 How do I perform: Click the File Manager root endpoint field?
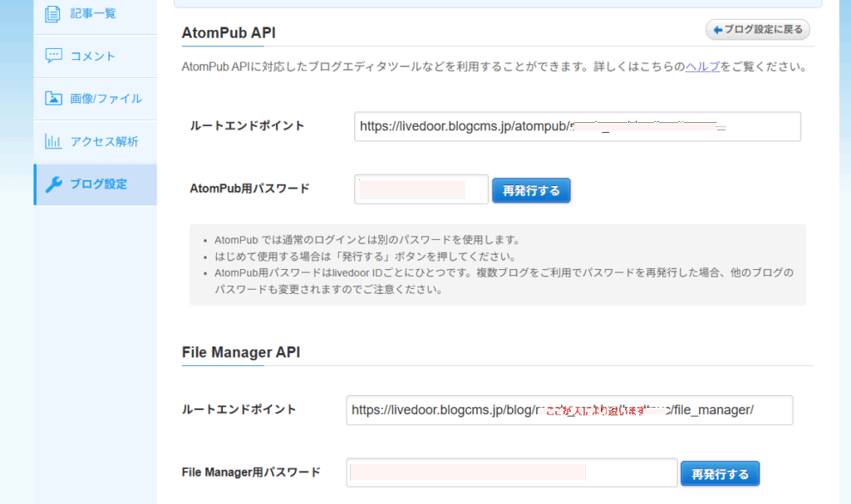pos(569,410)
